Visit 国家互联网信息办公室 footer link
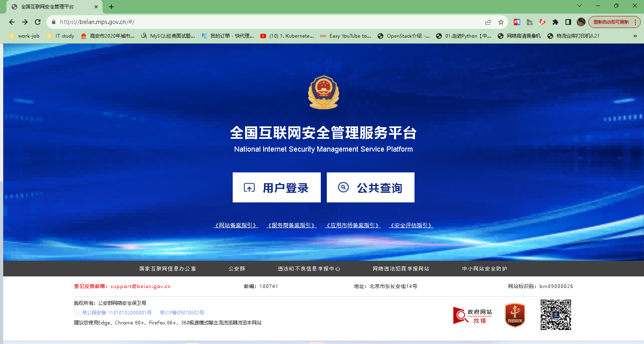 (168, 269)
